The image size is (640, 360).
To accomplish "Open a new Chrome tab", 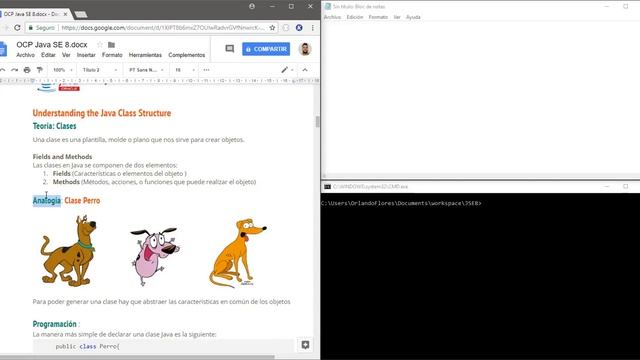I will click(x=81, y=14).
